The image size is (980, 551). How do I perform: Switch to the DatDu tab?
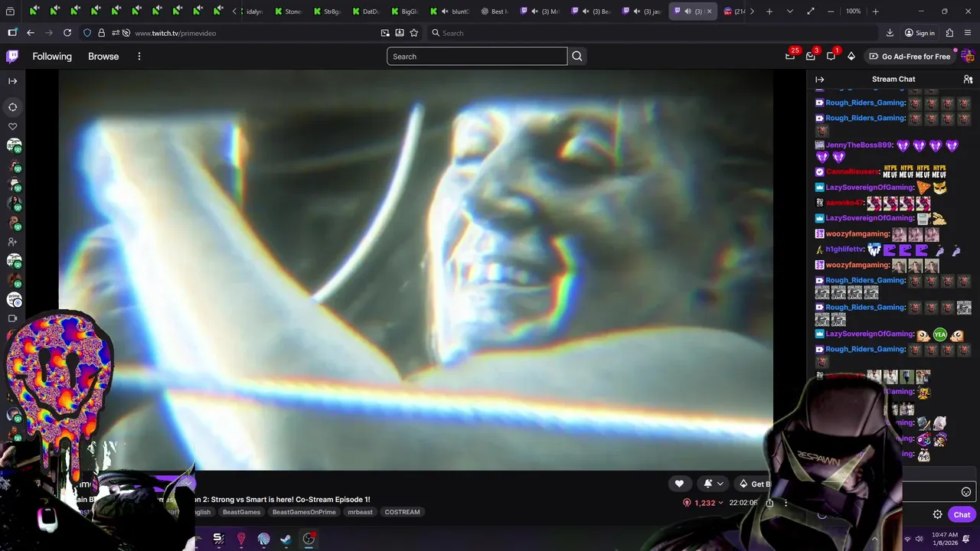pos(365,11)
